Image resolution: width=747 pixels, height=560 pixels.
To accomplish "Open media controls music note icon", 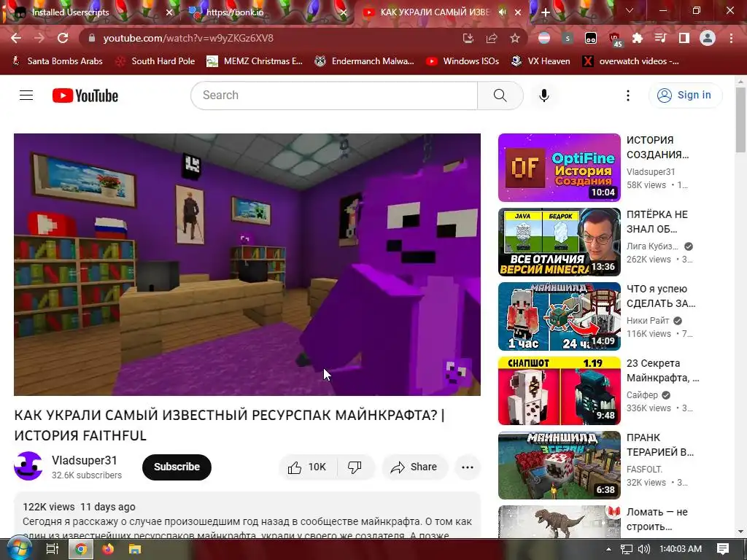I will coord(661,38).
